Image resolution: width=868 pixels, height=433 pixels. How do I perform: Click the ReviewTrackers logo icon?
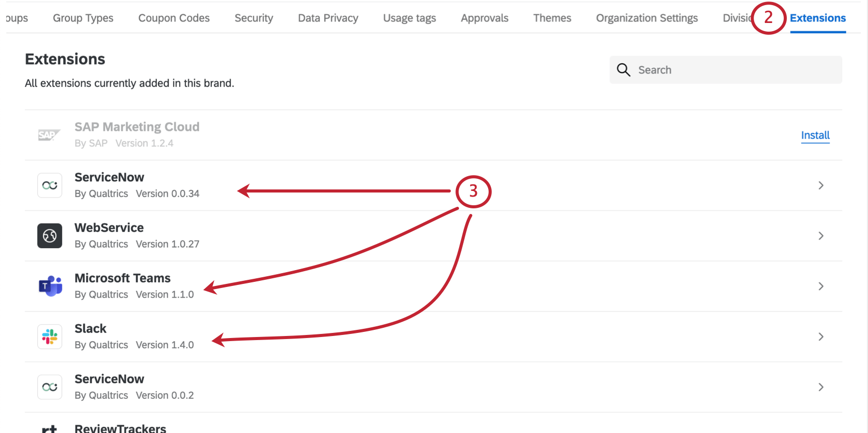(50, 429)
